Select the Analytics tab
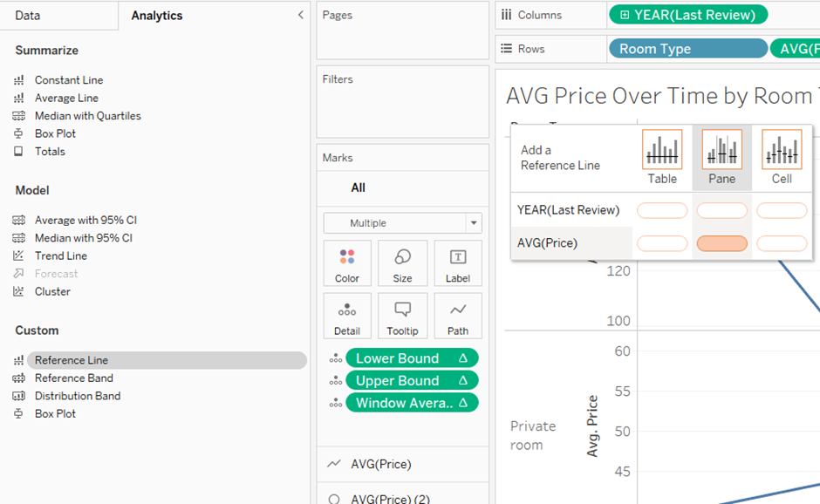 (x=157, y=16)
